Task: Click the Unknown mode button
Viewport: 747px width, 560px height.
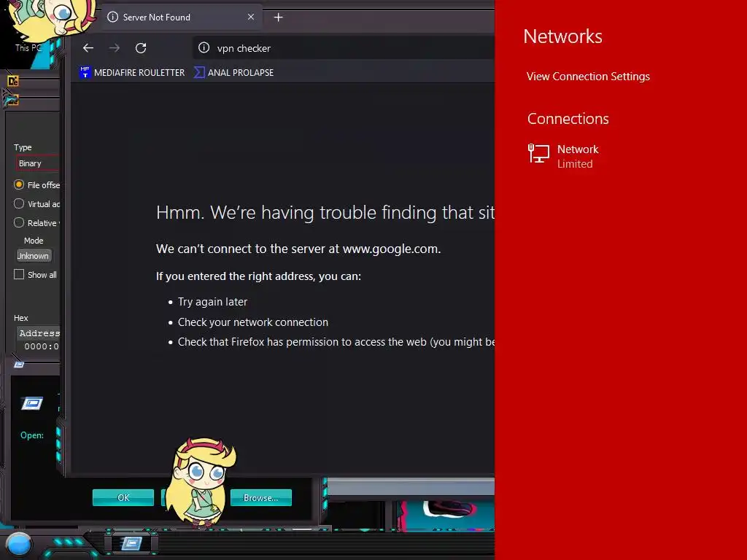Action: coord(34,256)
